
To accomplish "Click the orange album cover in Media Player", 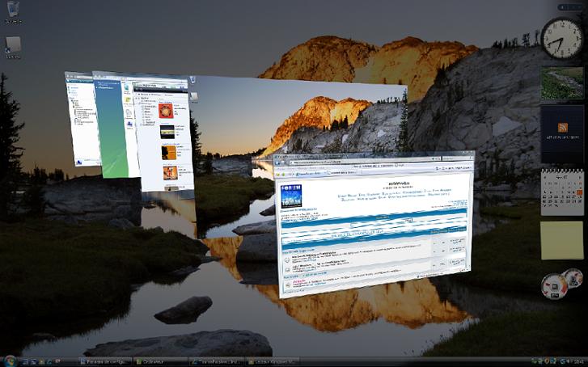I will [x=169, y=152].
